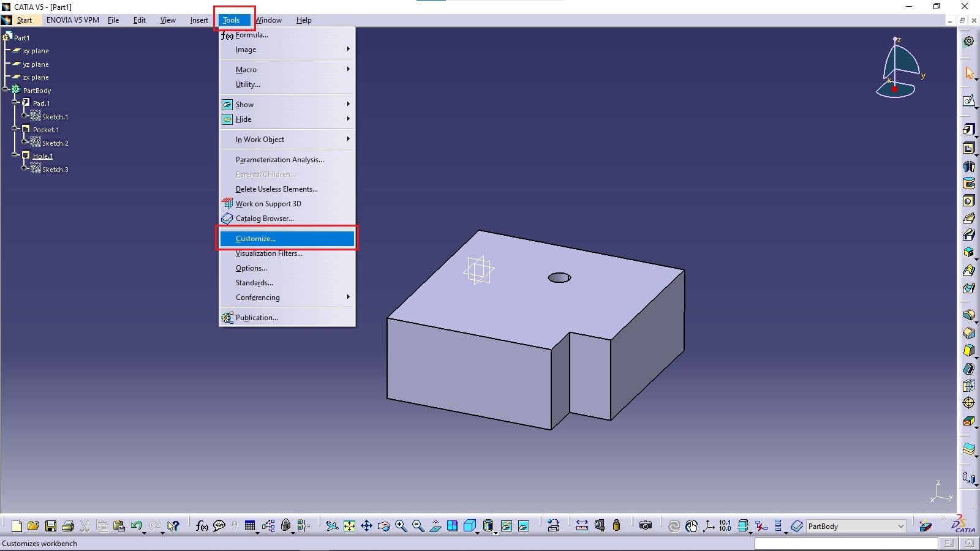The image size is (980, 551).
Task: Click the Fit All In view icon
Action: 349,526
